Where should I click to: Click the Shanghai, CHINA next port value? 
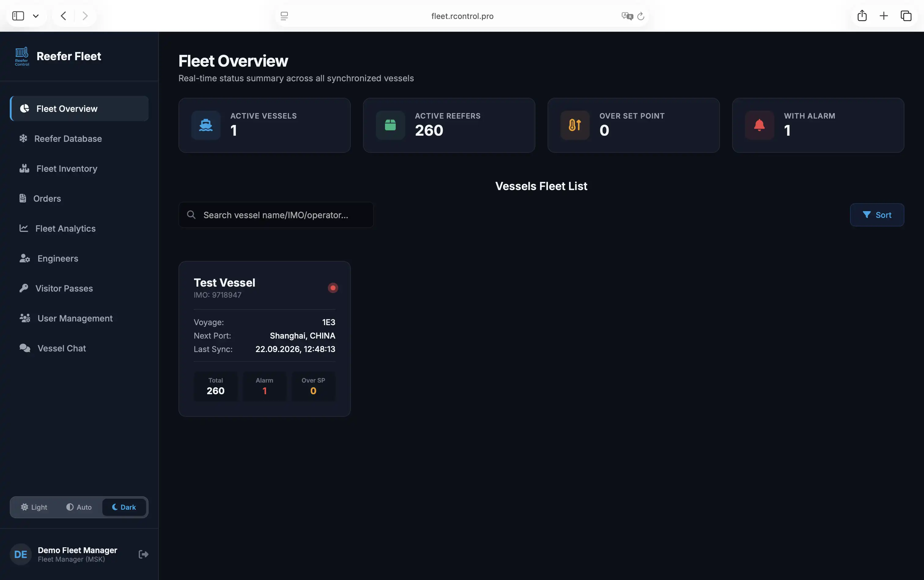(302, 336)
